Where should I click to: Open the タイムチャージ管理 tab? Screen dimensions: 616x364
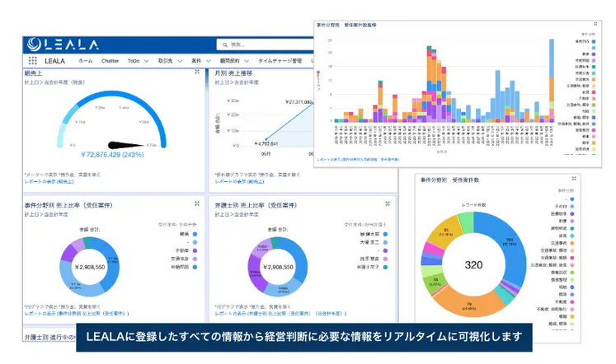(x=280, y=61)
